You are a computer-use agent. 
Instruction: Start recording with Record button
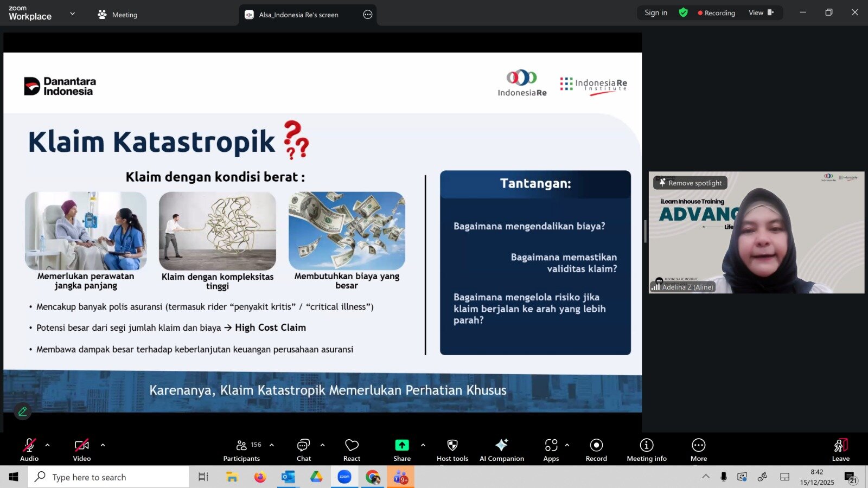click(x=596, y=450)
